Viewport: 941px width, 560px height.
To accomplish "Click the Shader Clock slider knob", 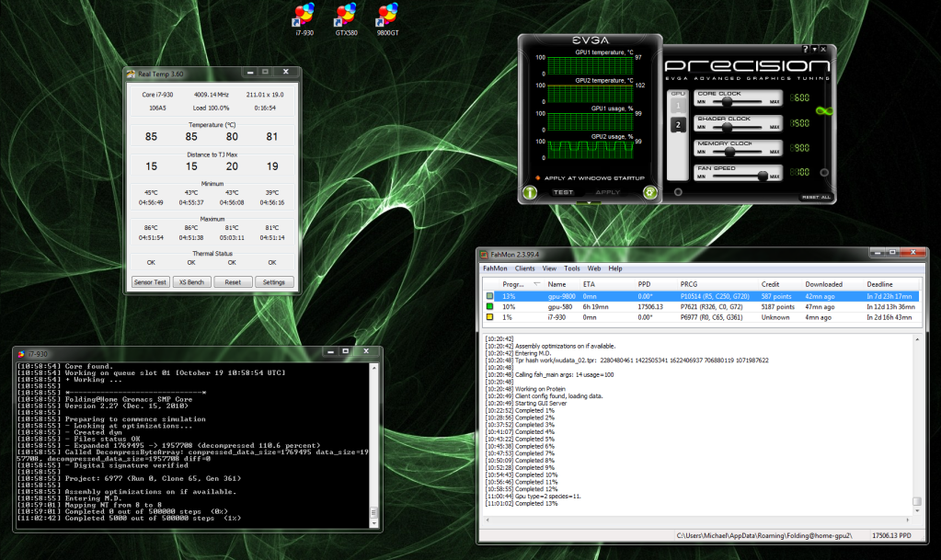I will click(727, 127).
